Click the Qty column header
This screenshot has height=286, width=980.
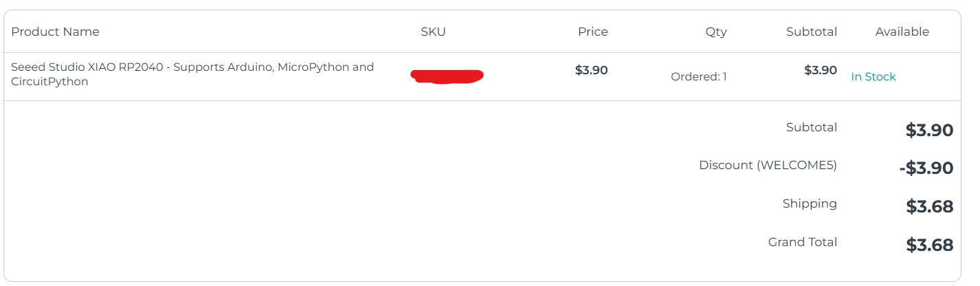coord(715,32)
